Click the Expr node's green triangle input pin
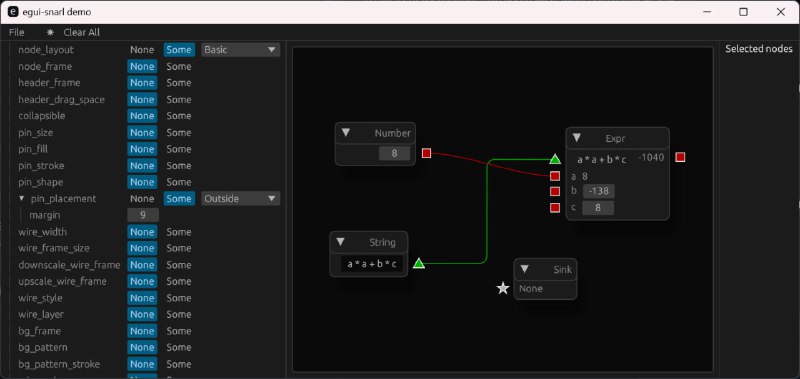The height and width of the screenshot is (379, 800). coord(555,159)
